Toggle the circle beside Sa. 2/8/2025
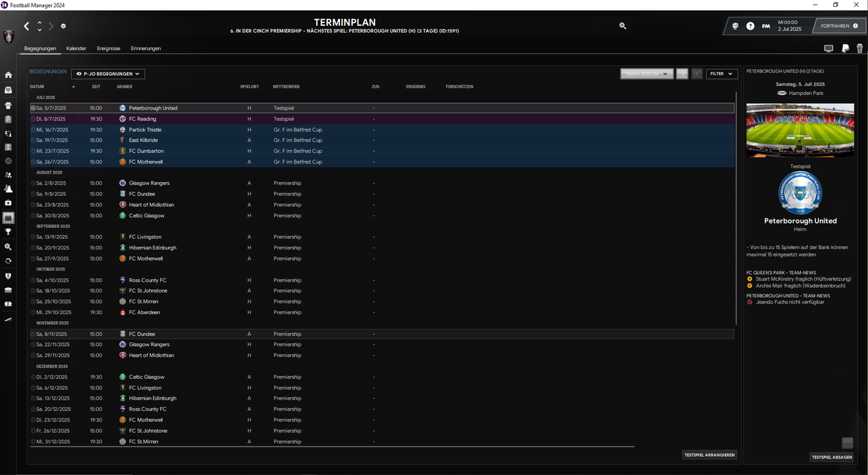Viewport: 868px width, 475px height. (x=33, y=183)
